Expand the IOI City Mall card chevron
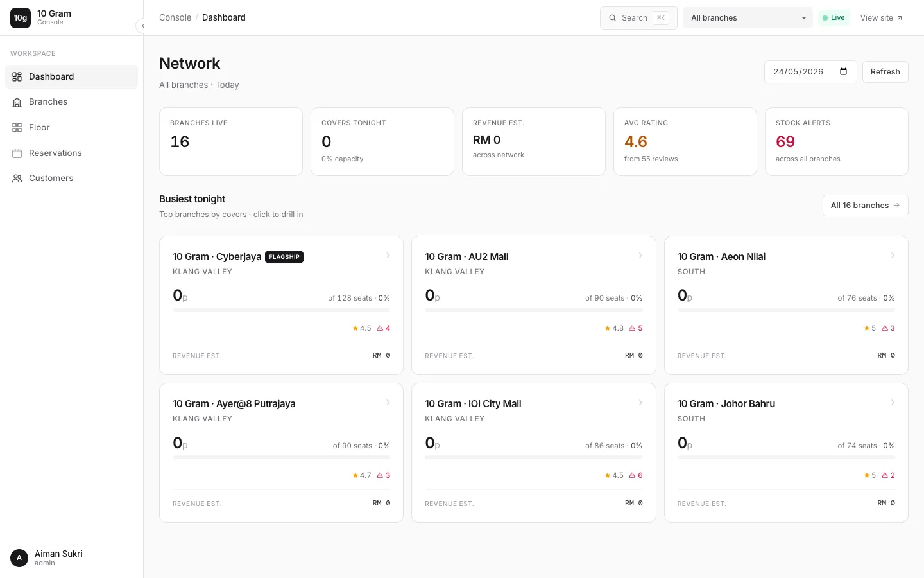This screenshot has height=578, width=924. tap(640, 403)
